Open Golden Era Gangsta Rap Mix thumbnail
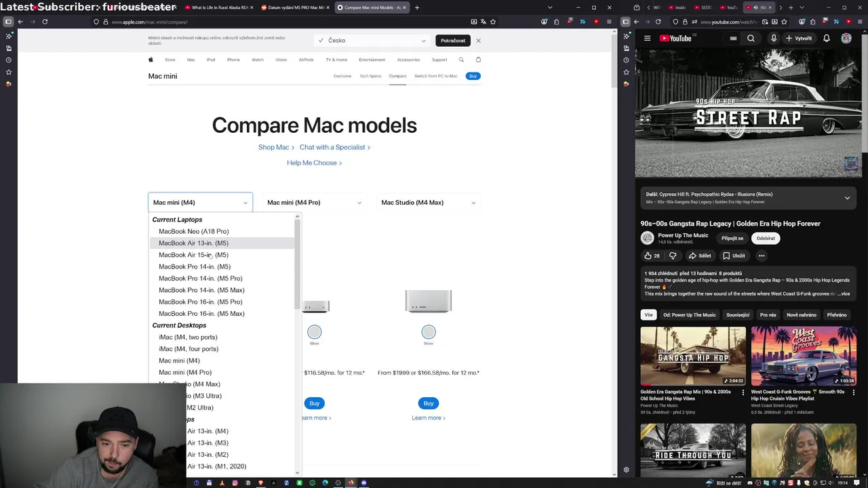Image resolution: width=868 pixels, height=488 pixels. point(693,357)
